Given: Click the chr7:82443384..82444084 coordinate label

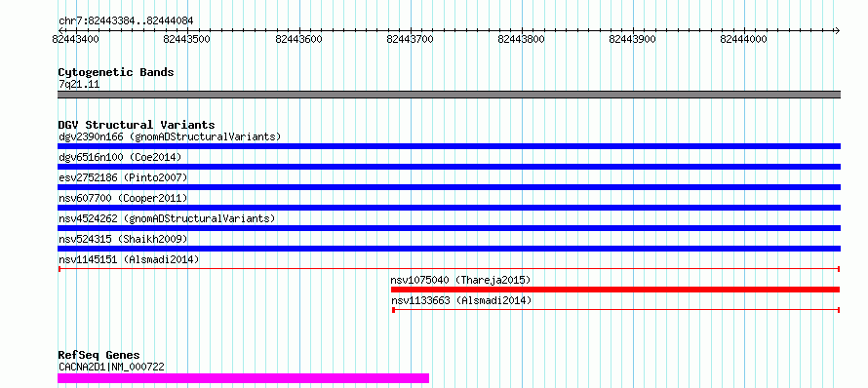Looking at the screenshot, I should click(126, 21).
